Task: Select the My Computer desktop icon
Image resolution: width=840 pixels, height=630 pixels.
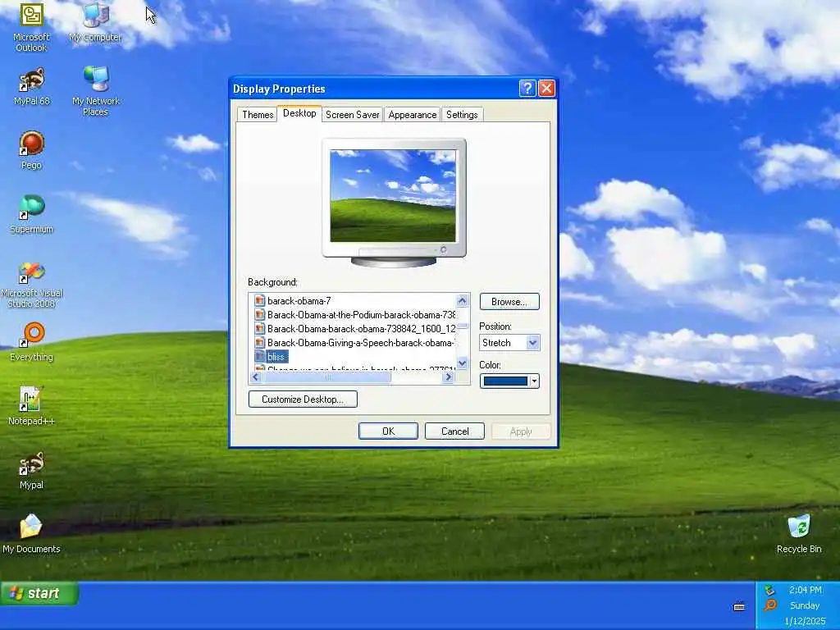Action: pyautogui.click(x=95, y=22)
